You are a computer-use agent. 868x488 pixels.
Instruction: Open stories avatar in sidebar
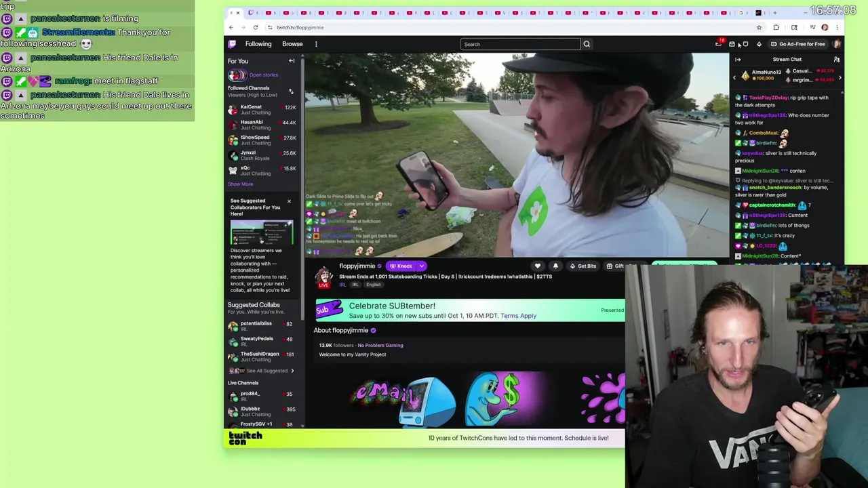pyautogui.click(x=237, y=75)
